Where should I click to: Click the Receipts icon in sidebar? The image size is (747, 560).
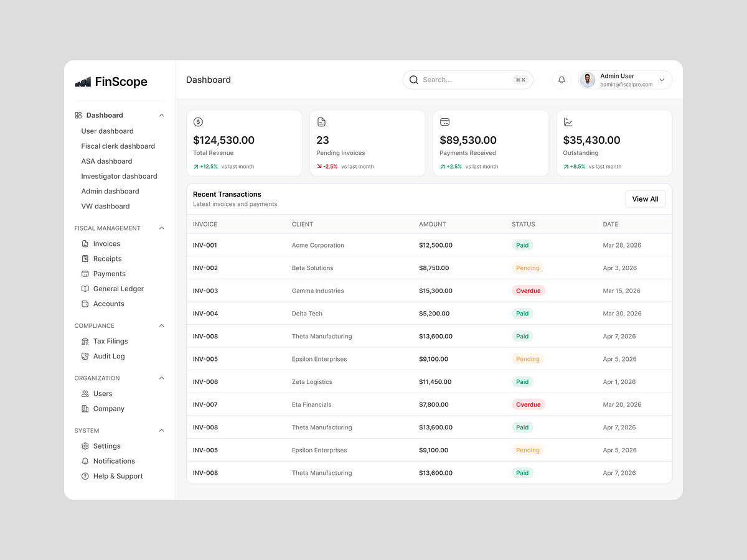[85, 259]
